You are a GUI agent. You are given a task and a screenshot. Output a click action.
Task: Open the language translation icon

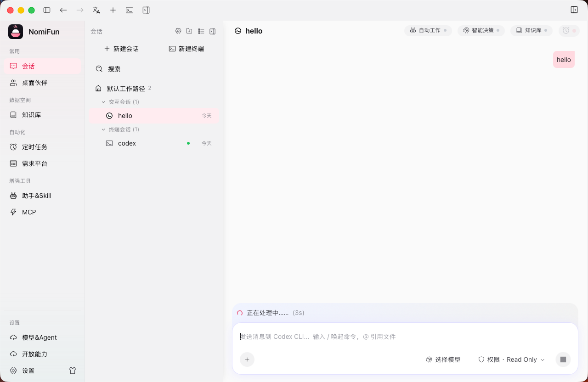(x=96, y=10)
